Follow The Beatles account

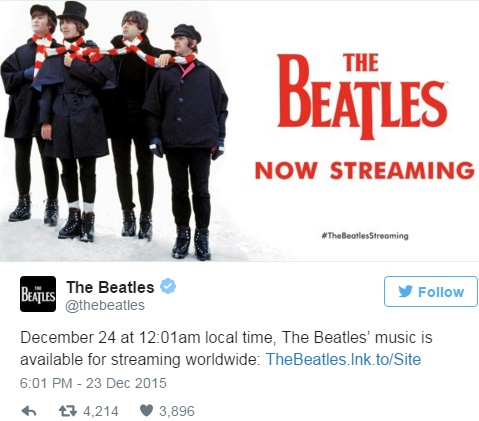431,291
